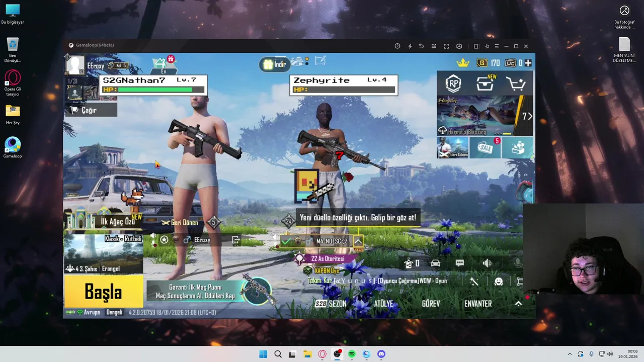Expand the system tray hidden icons chevron
This screenshot has width=644, height=362.
[x=570, y=354]
